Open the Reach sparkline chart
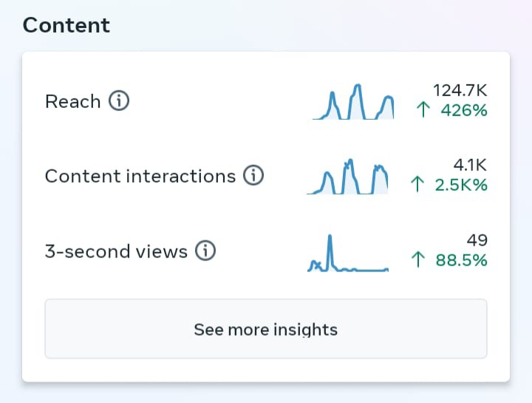The height and width of the screenshot is (403, 532). click(353, 102)
